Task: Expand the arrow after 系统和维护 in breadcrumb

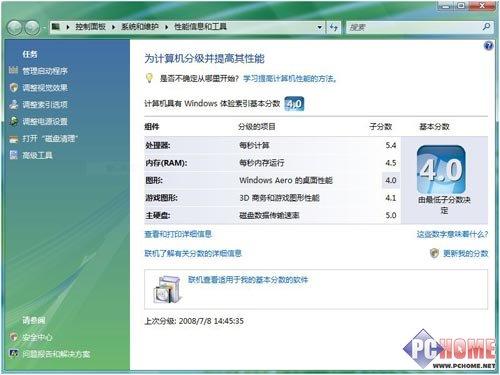Action: [166, 27]
